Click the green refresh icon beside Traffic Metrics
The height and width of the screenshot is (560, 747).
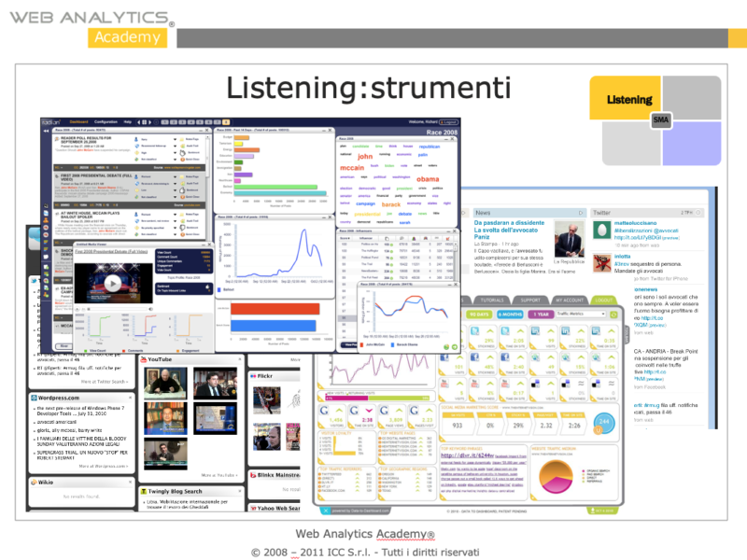pyautogui.click(x=613, y=315)
